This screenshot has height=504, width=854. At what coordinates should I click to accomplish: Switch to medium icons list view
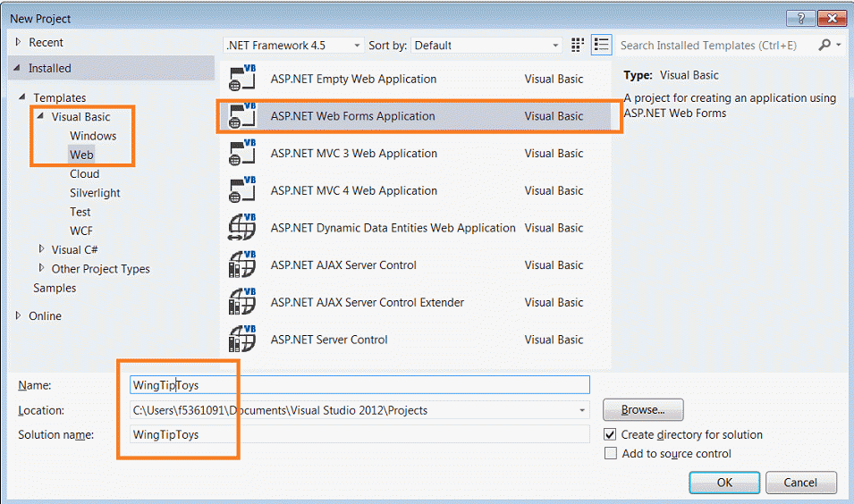point(601,46)
